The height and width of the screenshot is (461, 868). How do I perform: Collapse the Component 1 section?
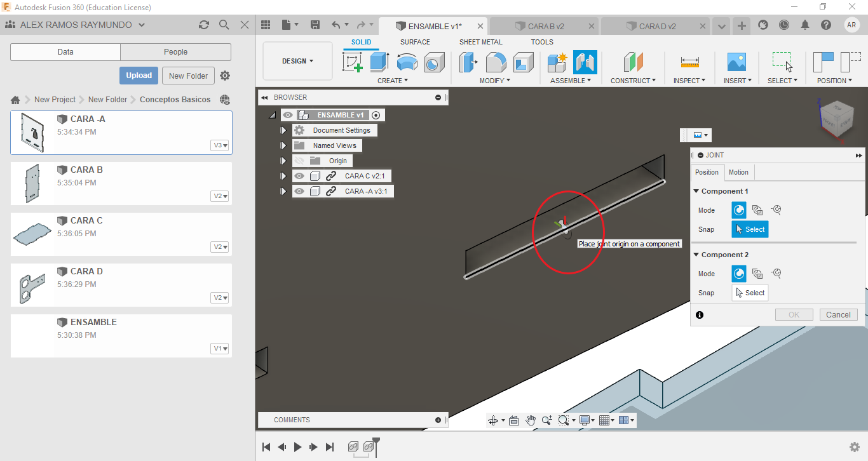coord(696,191)
